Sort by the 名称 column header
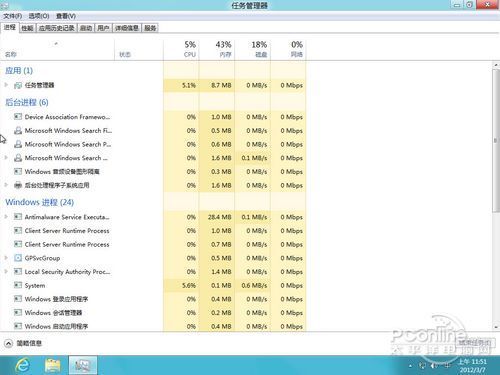500x375 pixels. tap(57, 49)
